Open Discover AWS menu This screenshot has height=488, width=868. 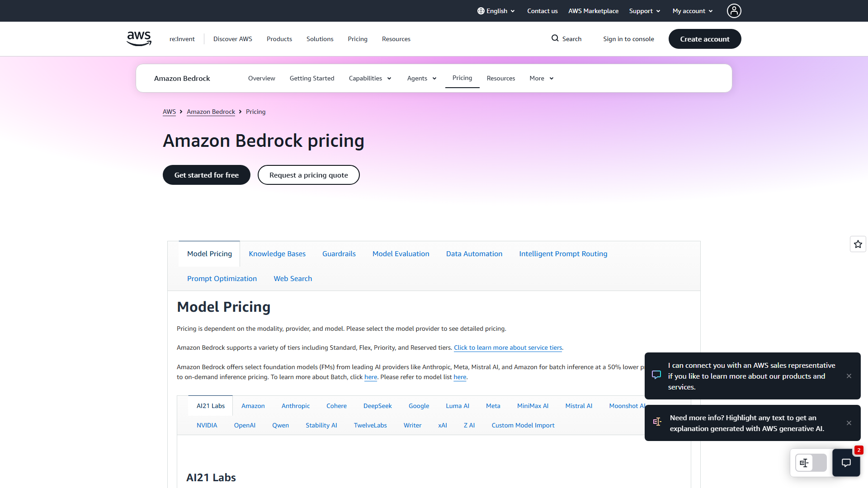pos(232,39)
